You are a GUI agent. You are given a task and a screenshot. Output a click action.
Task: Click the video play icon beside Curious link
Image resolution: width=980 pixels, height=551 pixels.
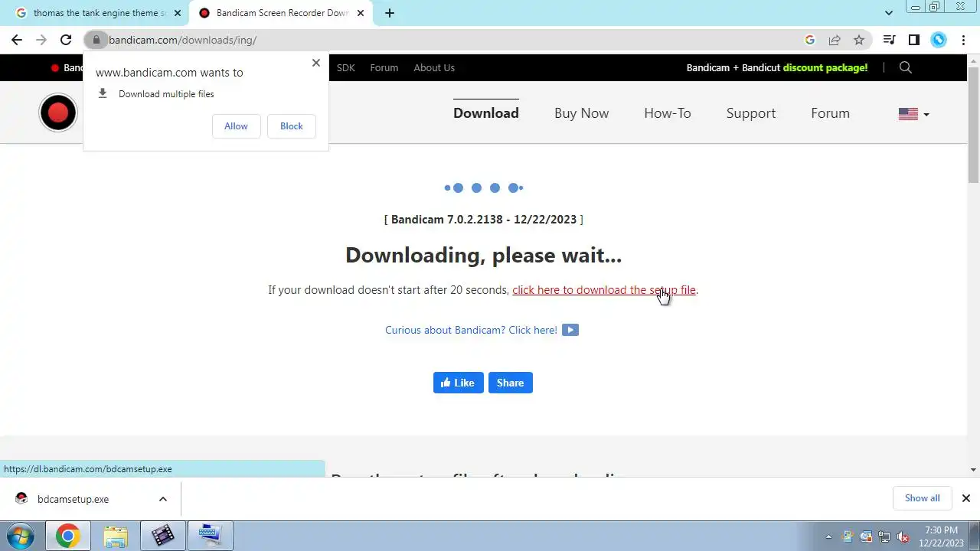(x=570, y=330)
